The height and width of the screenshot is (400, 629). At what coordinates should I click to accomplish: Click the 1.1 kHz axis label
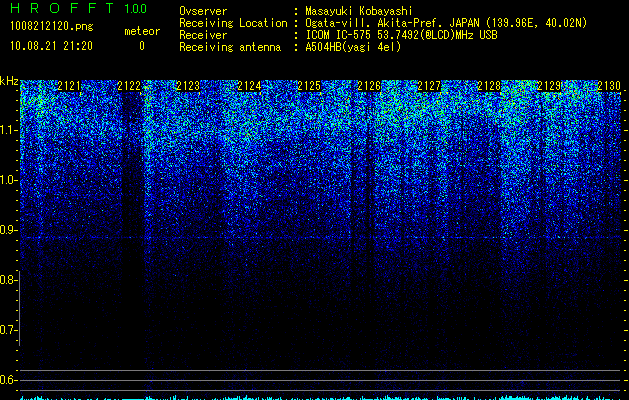pos(8,130)
